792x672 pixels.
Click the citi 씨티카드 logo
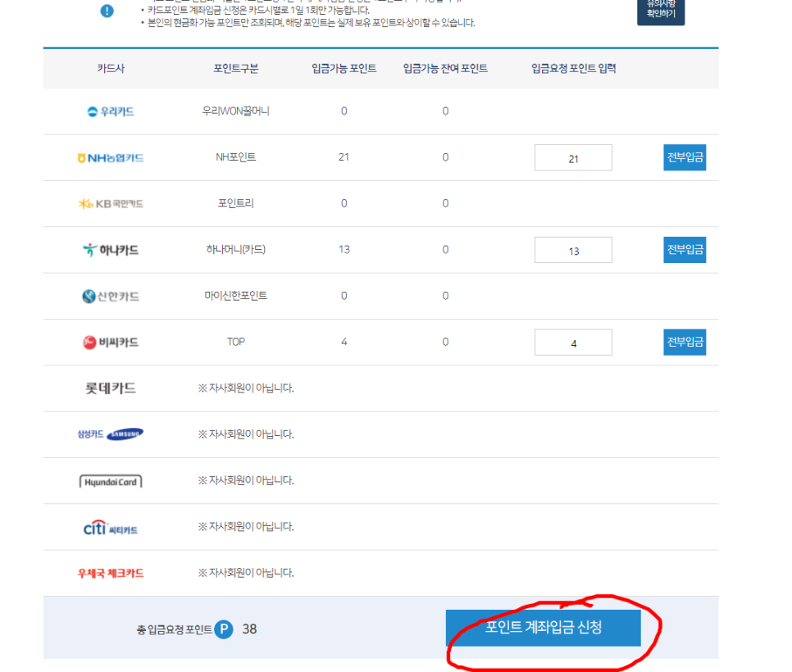coord(111,528)
